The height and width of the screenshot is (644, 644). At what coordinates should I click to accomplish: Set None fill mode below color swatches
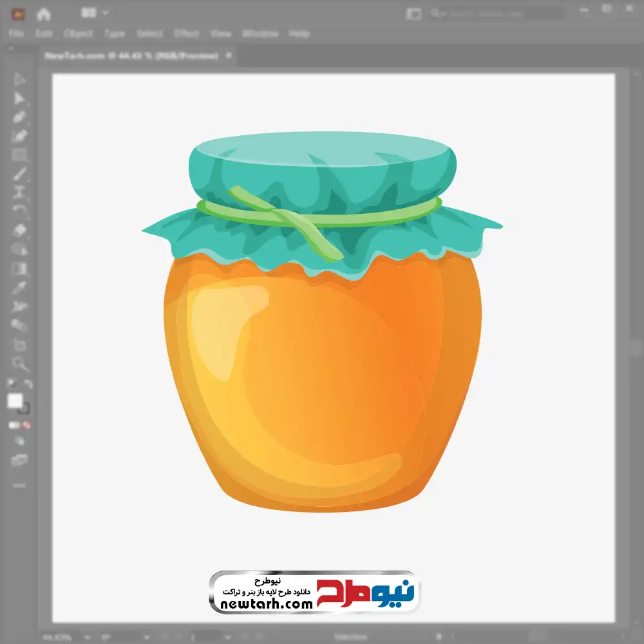(27, 425)
